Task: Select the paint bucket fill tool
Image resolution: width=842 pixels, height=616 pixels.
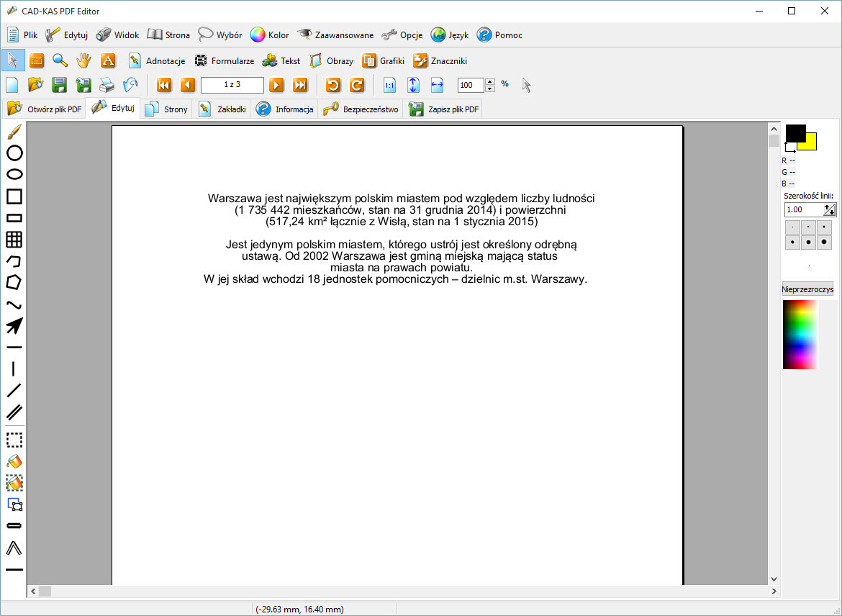Action: [x=14, y=461]
